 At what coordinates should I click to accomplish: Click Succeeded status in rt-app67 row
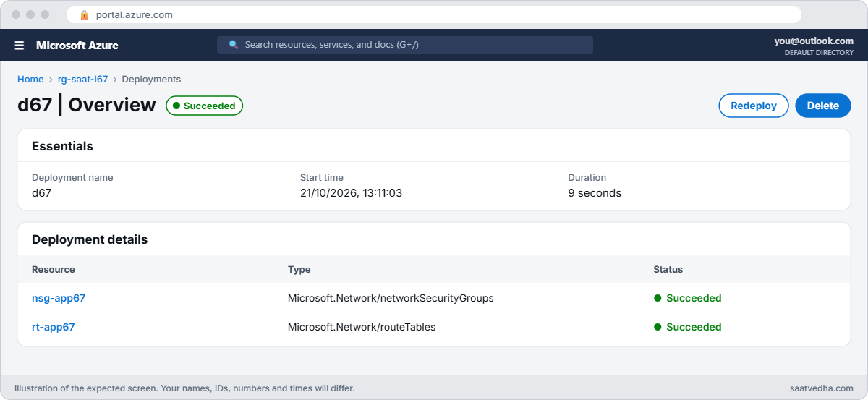pos(688,327)
